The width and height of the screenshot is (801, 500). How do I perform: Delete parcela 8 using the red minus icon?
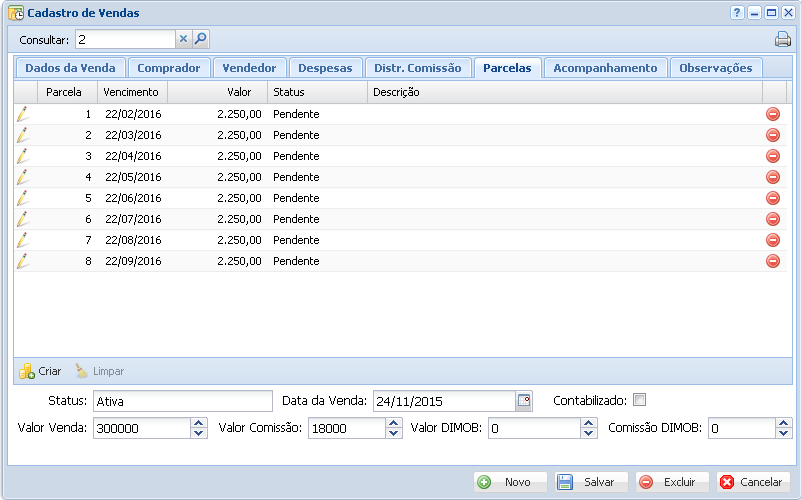(772, 261)
